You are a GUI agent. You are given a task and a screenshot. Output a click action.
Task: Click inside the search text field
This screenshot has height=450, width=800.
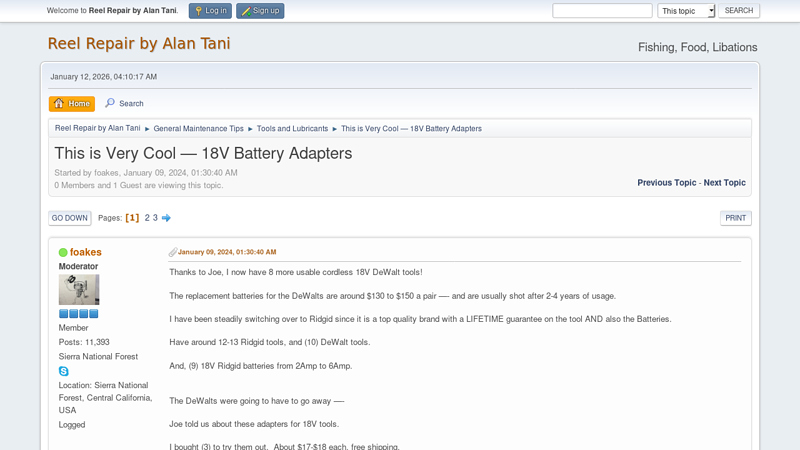602,11
